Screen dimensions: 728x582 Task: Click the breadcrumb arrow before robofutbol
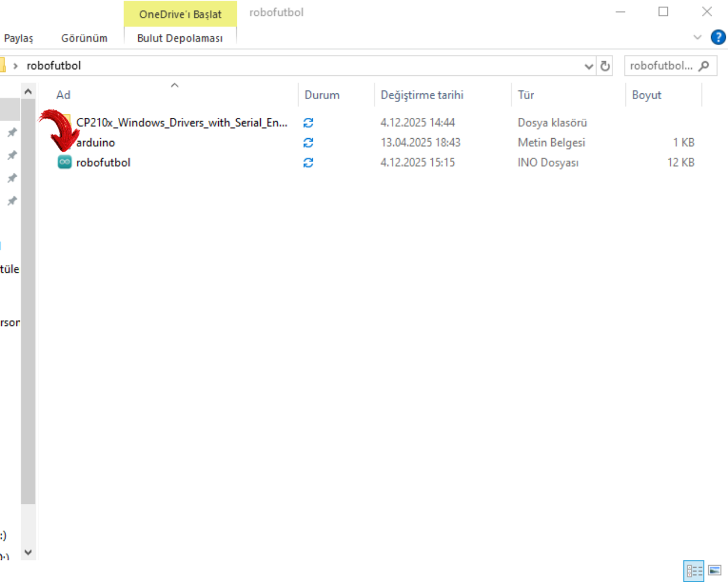(x=15, y=66)
